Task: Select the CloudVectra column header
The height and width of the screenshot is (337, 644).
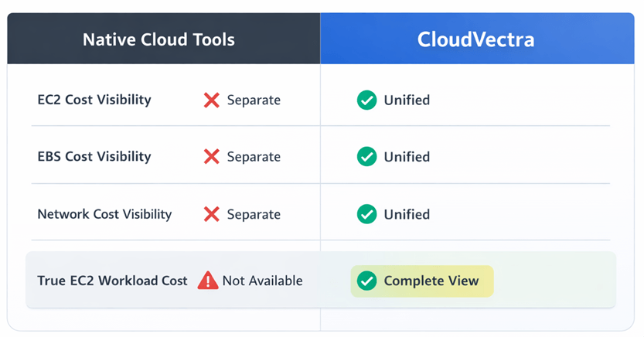Action: tap(477, 39)
